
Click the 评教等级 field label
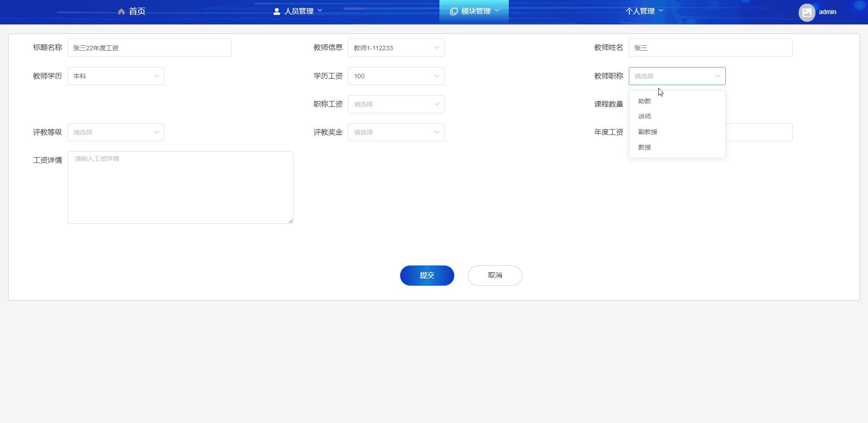click(x=48, y=132)
